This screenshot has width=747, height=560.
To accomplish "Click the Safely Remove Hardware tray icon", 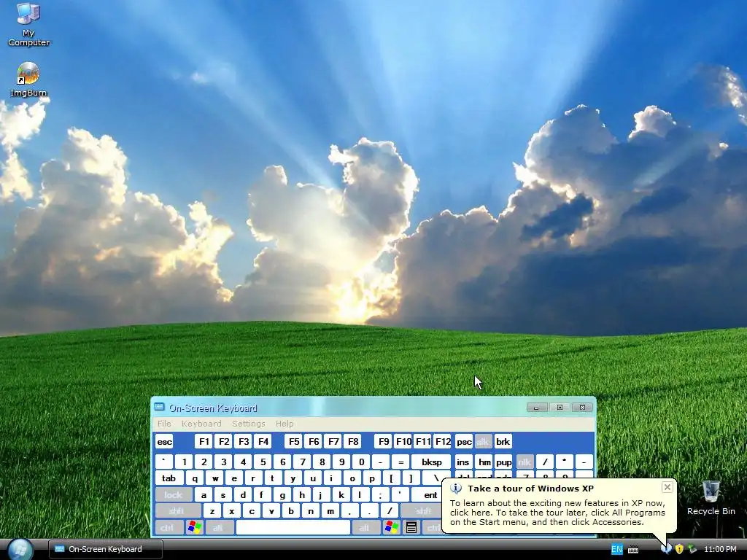I will point(692,549).
